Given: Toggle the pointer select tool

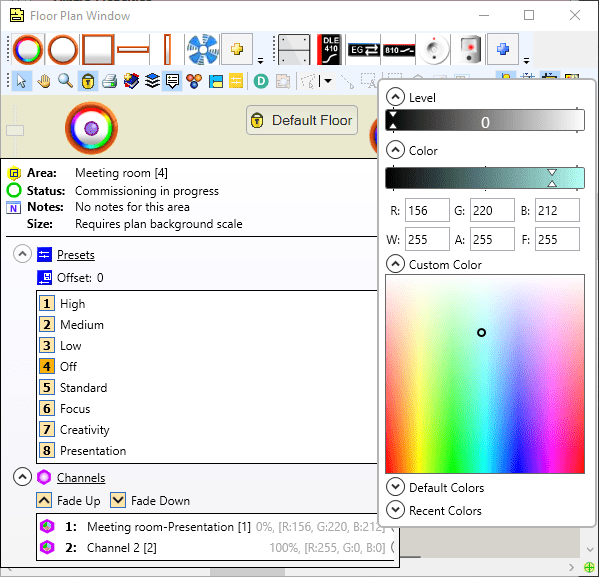Looking at the screenshot, I should tap(21, 81).
